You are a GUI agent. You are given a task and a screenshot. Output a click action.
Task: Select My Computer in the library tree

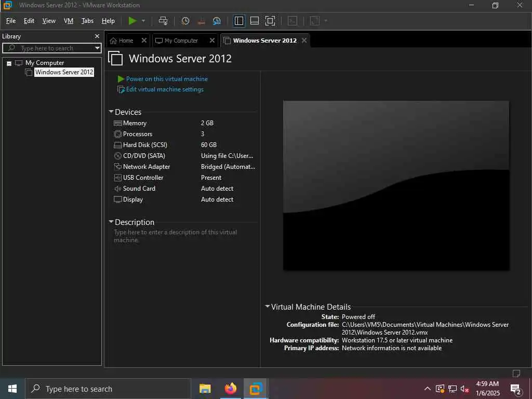click(x=45, y=63)
